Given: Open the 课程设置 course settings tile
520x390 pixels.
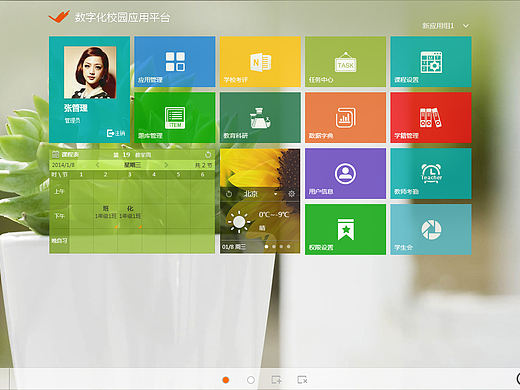Looking at the screenshot, I should tap(431, 62).
